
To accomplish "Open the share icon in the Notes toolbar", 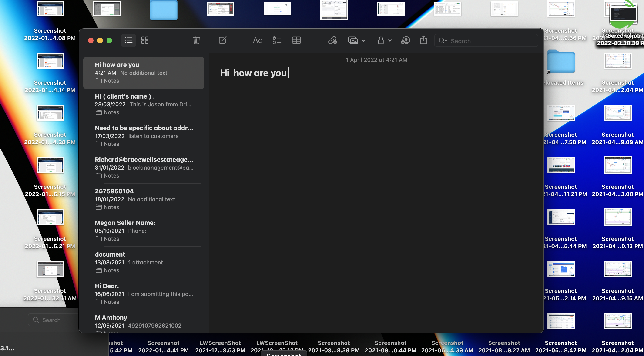I will coord(423,40).
